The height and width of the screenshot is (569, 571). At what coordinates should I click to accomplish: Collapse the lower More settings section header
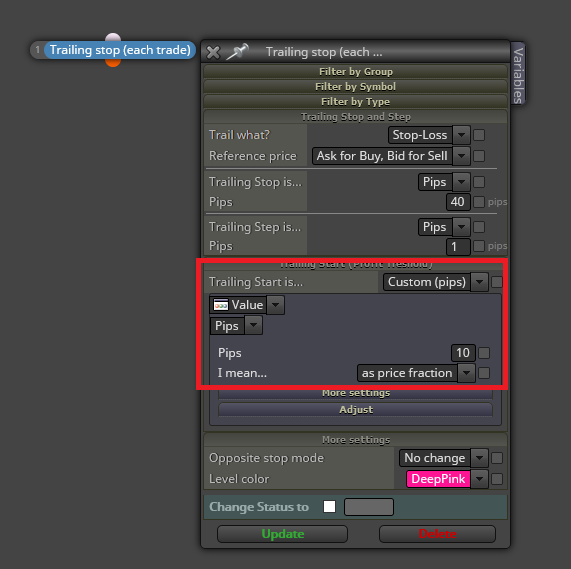(x=355, y=440)
